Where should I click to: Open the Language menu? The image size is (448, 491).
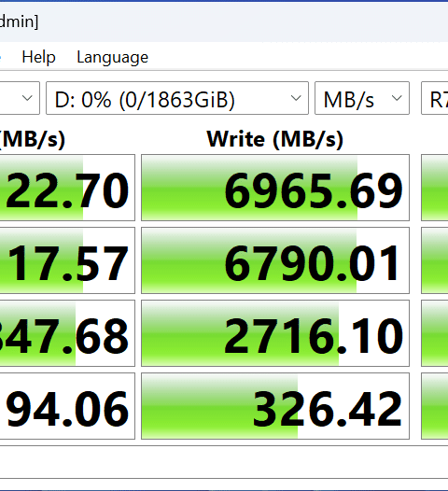coord(112,57)
